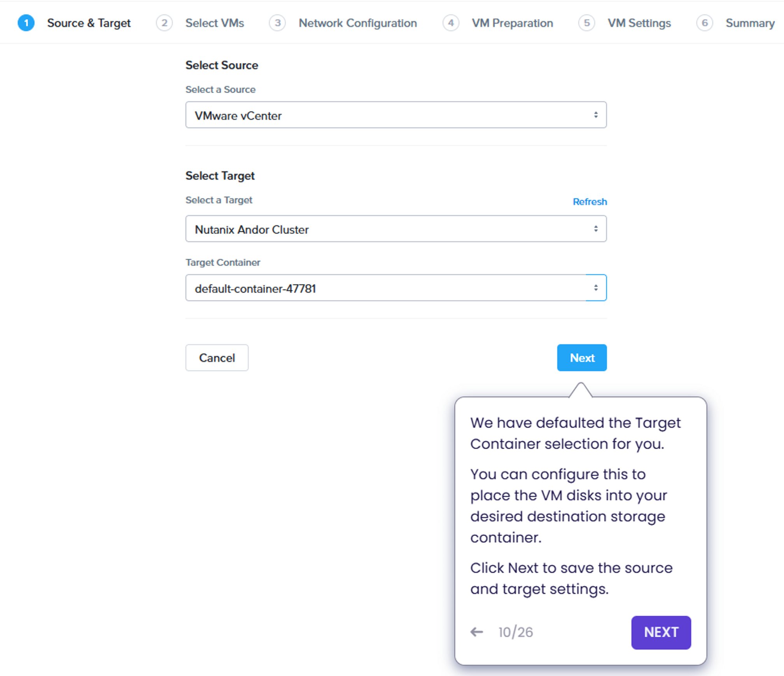
Task: Click the step 6 number circle
Action: click(704, 23)
